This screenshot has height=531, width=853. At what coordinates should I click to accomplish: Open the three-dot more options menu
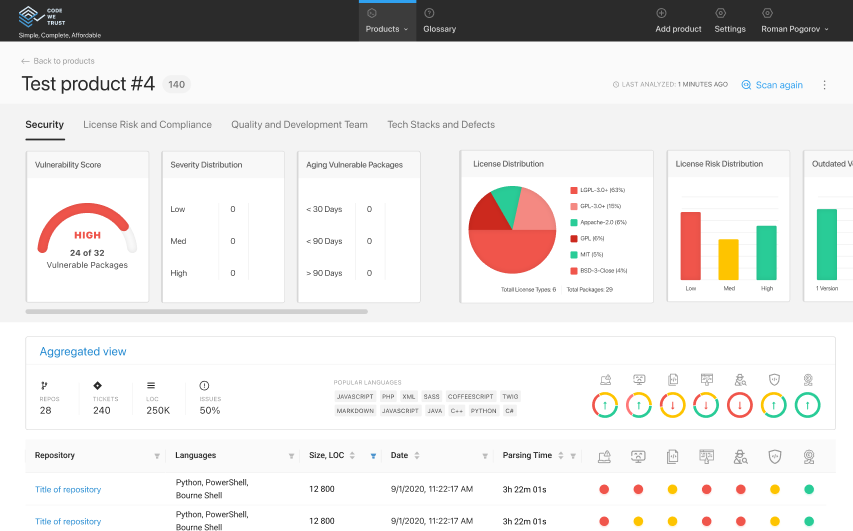point(824,85)
